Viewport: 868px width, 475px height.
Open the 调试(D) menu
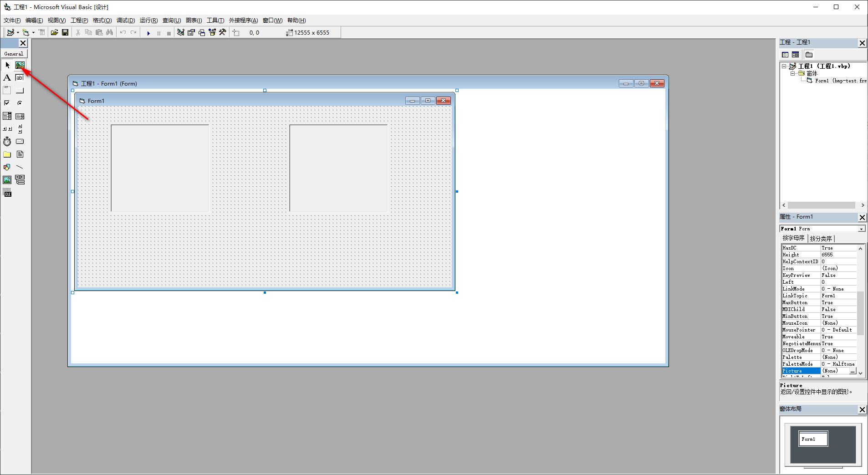click(126, 20)
